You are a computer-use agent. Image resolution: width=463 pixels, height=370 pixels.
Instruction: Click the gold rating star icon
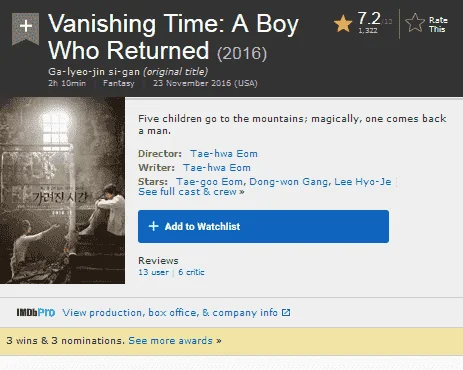(343, 24)
